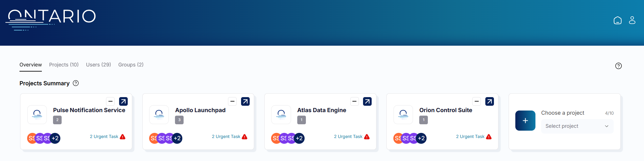This screenshot has height=161, width=644.
Task: Open the page help question mark icon
Action: (618, 66)
